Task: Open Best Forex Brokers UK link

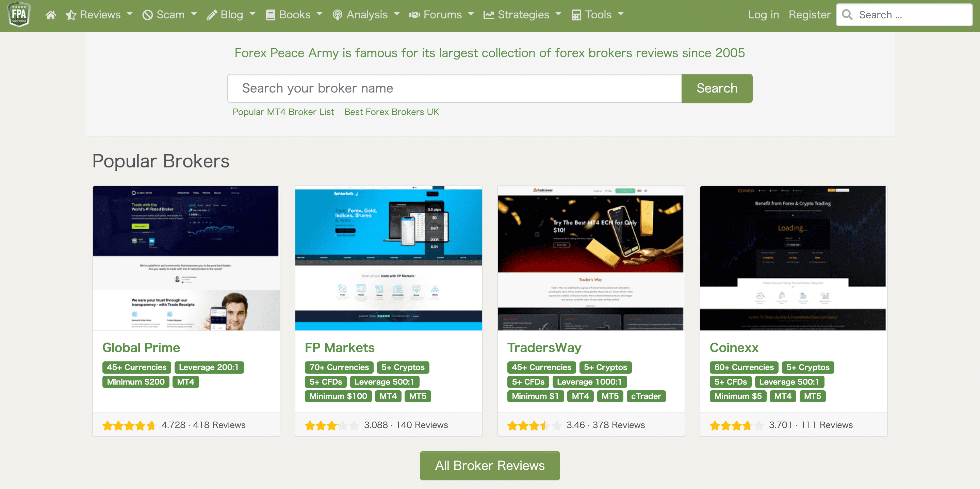Action: pos(391,112)
